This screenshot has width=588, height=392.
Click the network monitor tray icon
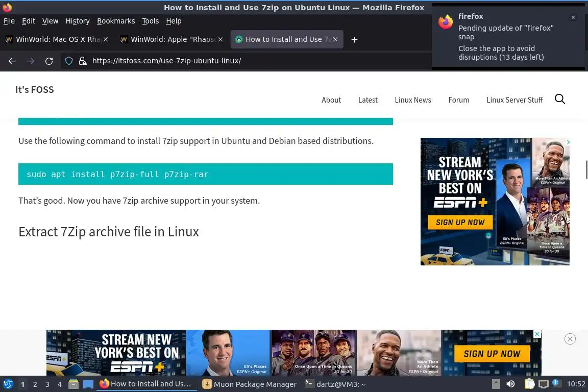(544, 384)
